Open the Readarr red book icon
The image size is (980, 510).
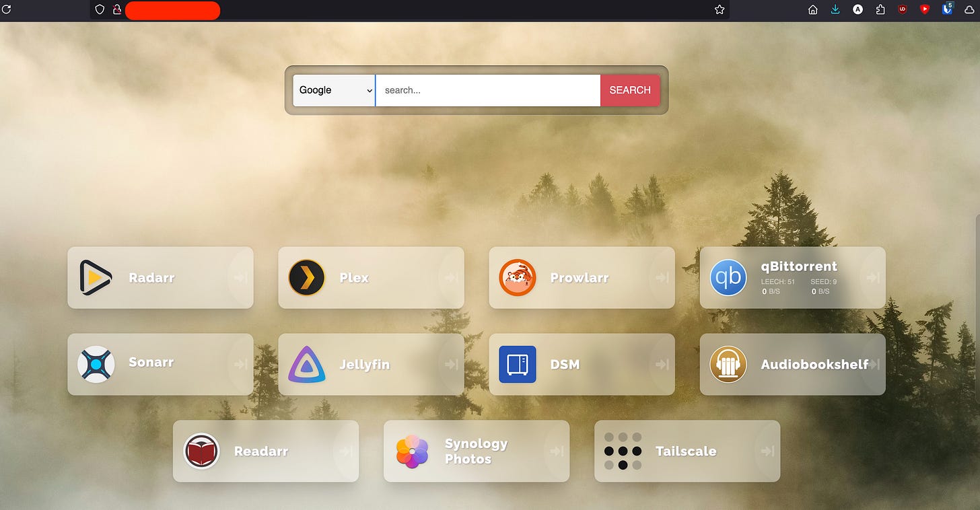[201, 451]
